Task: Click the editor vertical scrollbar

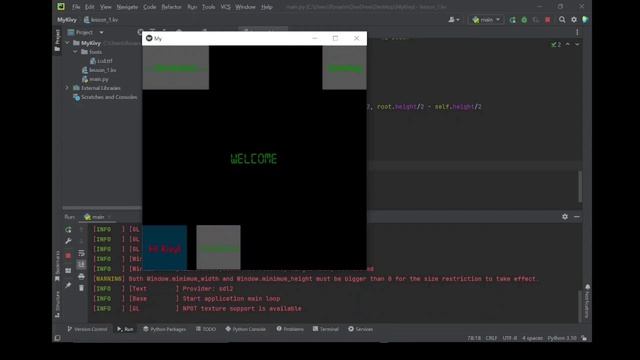Action: (x=580, y=186)
